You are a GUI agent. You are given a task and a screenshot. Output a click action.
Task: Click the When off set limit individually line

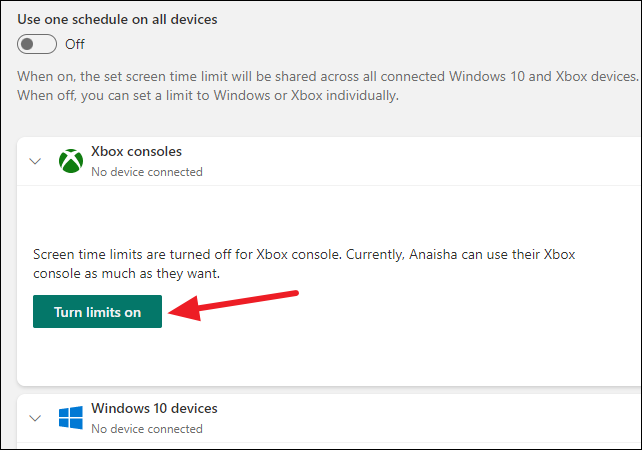pyautogui.click(x=208, y=96)
